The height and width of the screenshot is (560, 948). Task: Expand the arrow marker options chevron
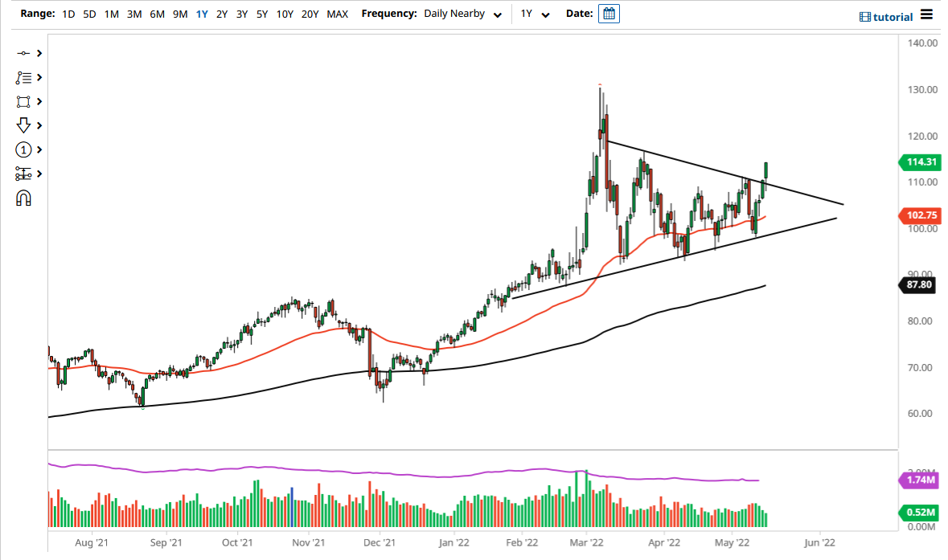pyautogui.click(x=39, y=125)
